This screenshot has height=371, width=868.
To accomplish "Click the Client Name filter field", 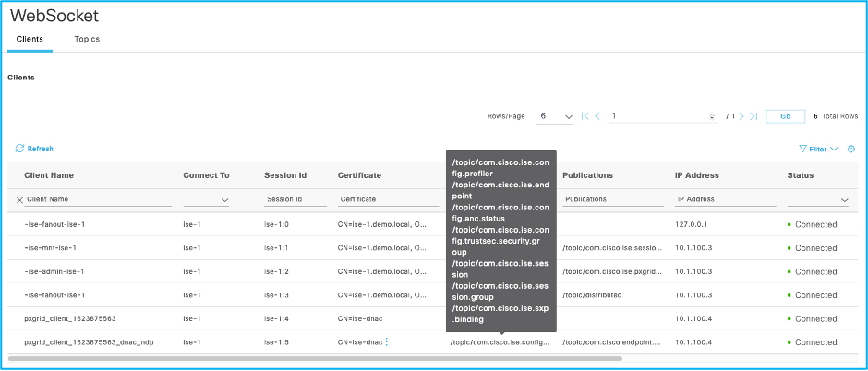I will [x=99, y=199].
